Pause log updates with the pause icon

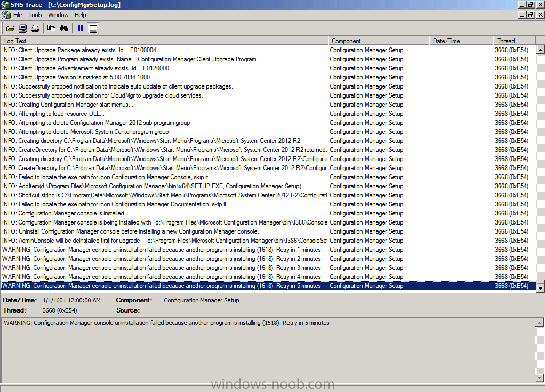81,28
